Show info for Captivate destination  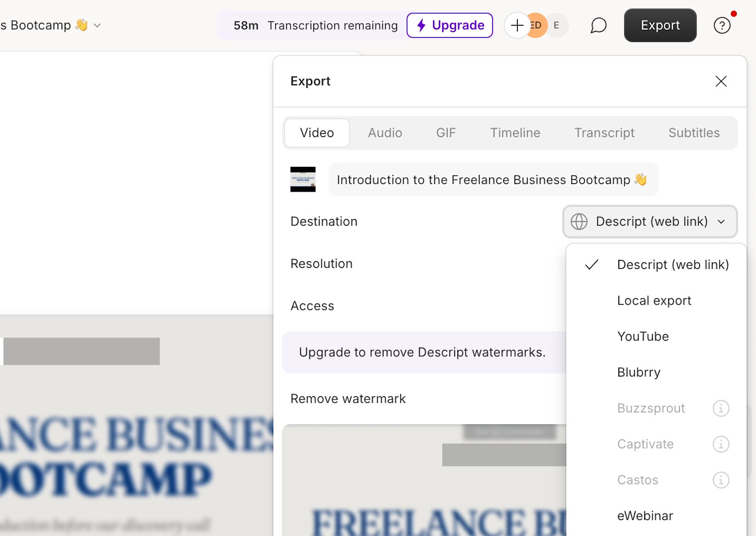pyautogui.click(x=721, y=444)
